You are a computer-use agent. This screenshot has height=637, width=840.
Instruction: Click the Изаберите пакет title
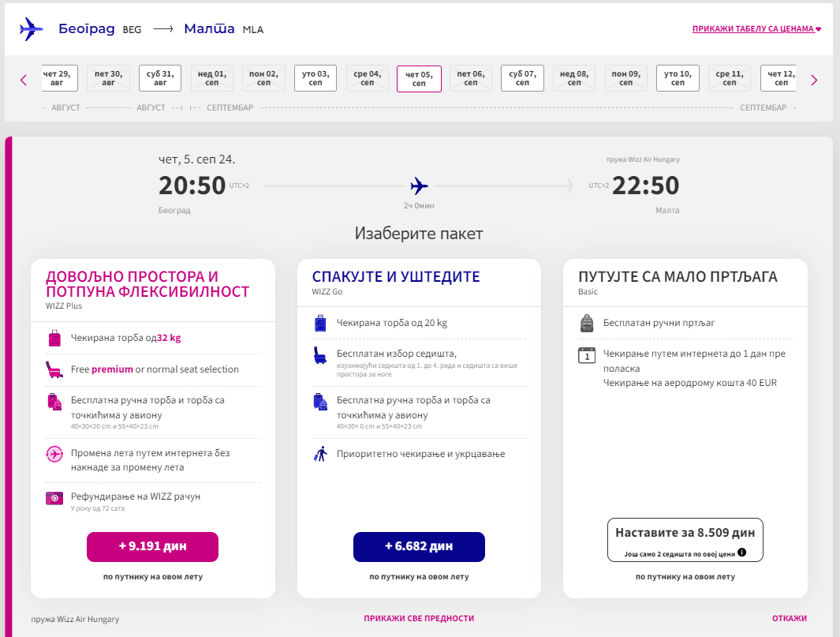419,233
